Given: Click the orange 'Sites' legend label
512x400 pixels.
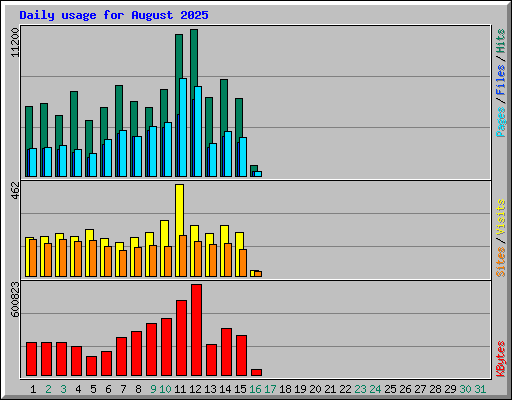Looking at the screenshot, I should coord(500,262).
